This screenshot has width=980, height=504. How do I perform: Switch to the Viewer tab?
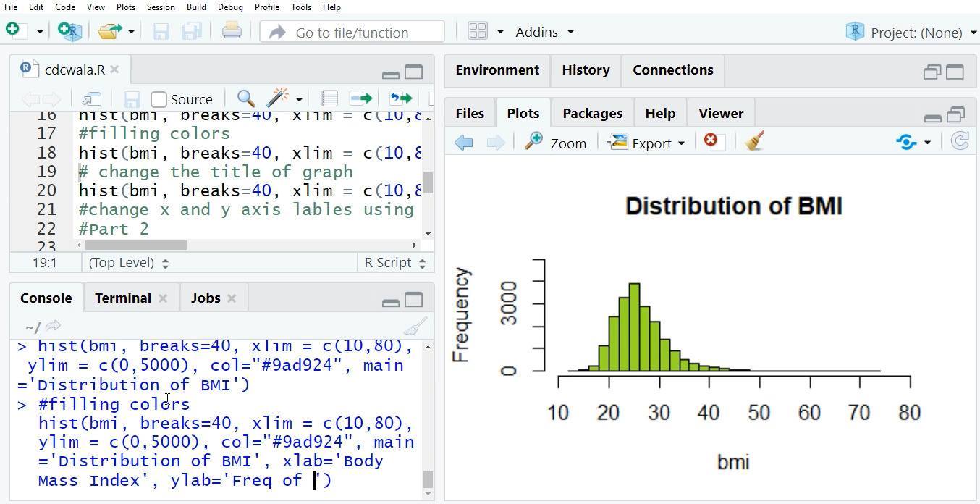tap(721, 113)
